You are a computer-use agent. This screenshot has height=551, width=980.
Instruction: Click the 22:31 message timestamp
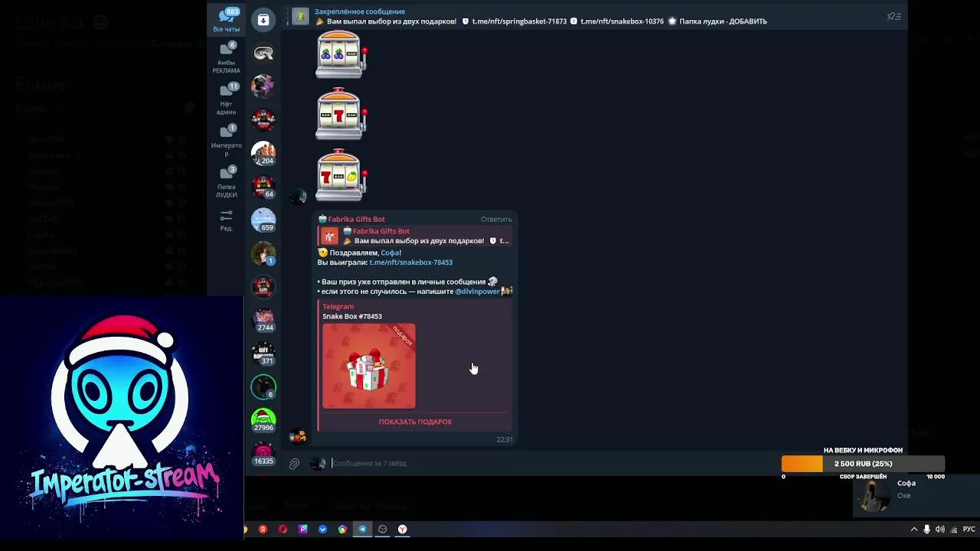point(504,440)
